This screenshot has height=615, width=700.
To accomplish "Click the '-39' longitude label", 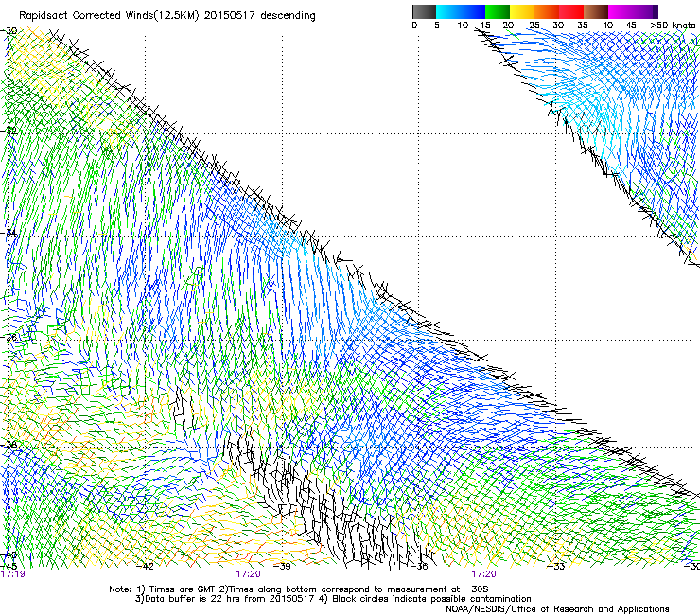I will (x=282, y=567).
